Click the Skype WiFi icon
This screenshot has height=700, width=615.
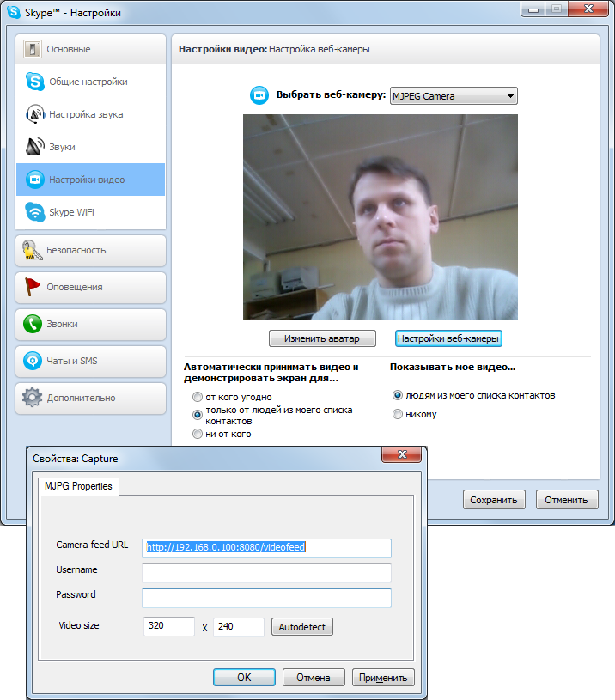click(34, 212)
